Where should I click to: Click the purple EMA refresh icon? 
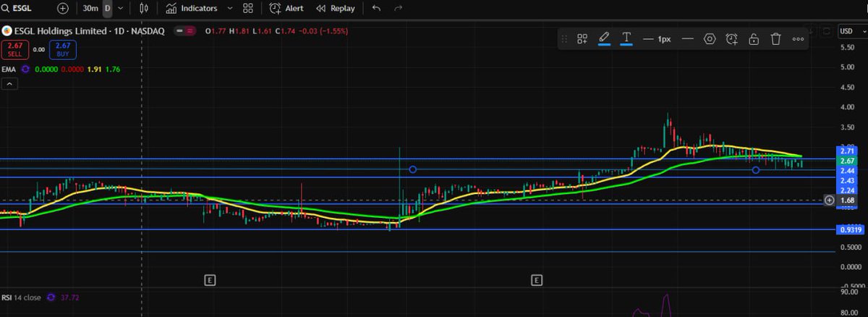[27, 69]
